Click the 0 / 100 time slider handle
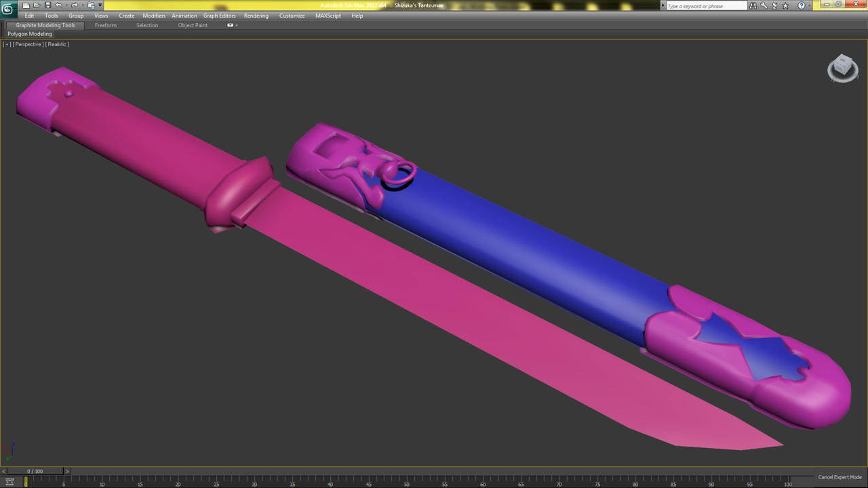 (35, 471)
